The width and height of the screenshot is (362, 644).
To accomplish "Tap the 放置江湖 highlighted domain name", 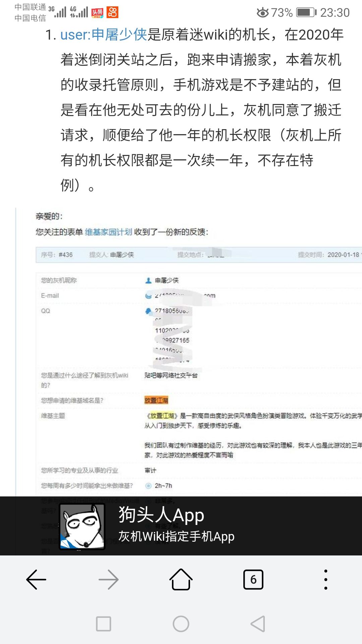I will pyautogui.click(x=156, y=400).
